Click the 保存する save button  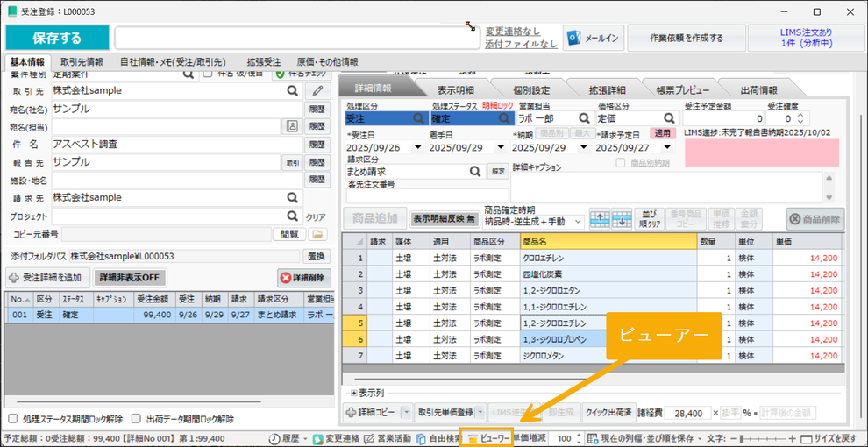click(57, 38)
